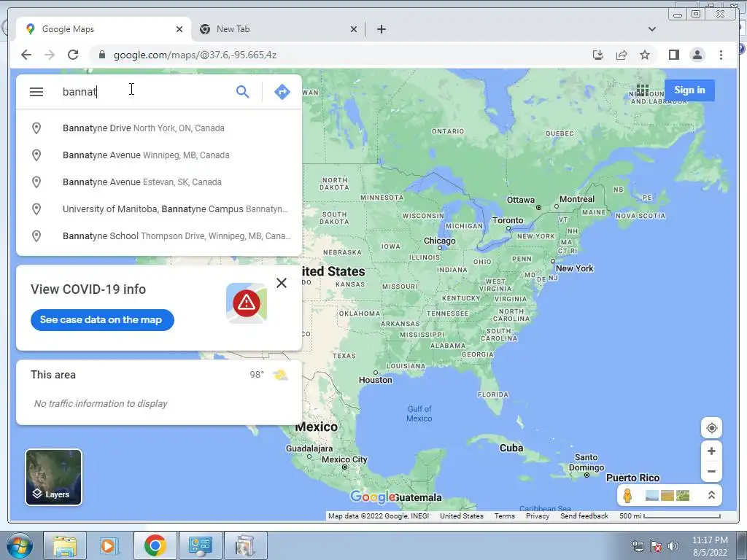Click the Chrome taskbar icon
This screenshot has height=560, width=747.
(x=155, y=545)
